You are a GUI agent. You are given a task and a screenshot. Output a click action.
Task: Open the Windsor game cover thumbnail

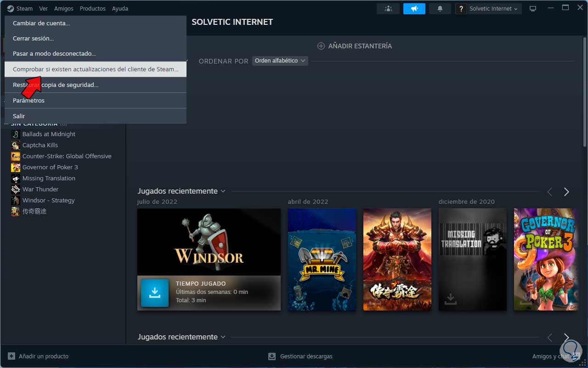point(209,242)
